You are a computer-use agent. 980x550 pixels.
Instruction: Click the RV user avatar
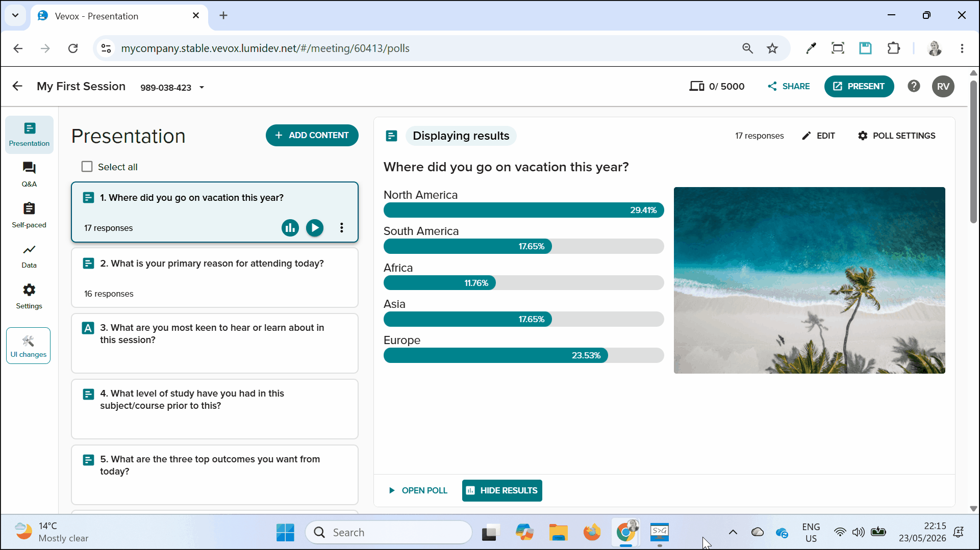[x=943, y=86]
